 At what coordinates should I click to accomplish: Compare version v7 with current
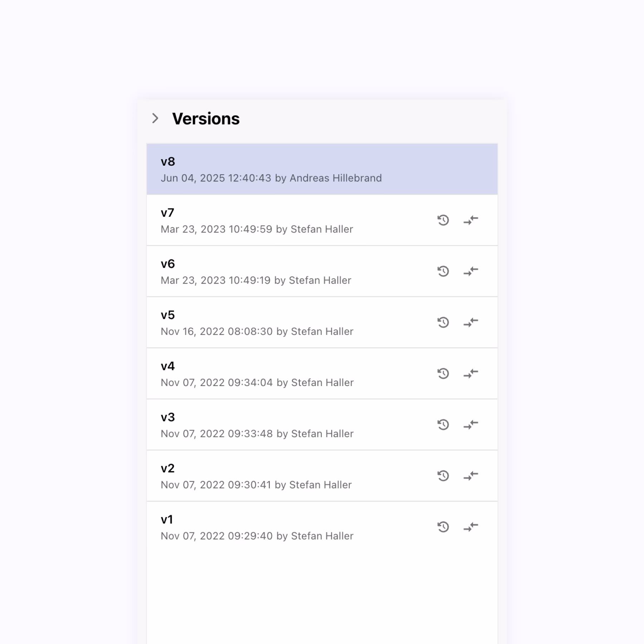tap(471, 220)
